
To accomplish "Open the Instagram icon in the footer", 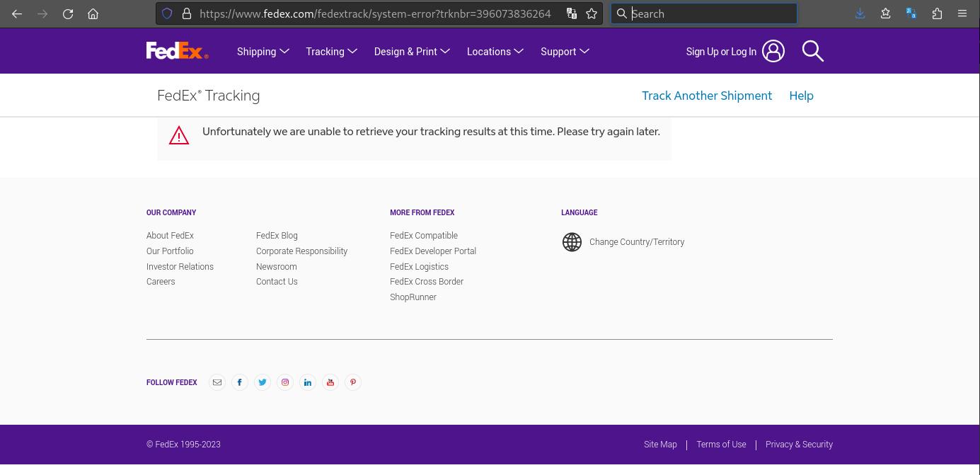I will pos(285,382).
